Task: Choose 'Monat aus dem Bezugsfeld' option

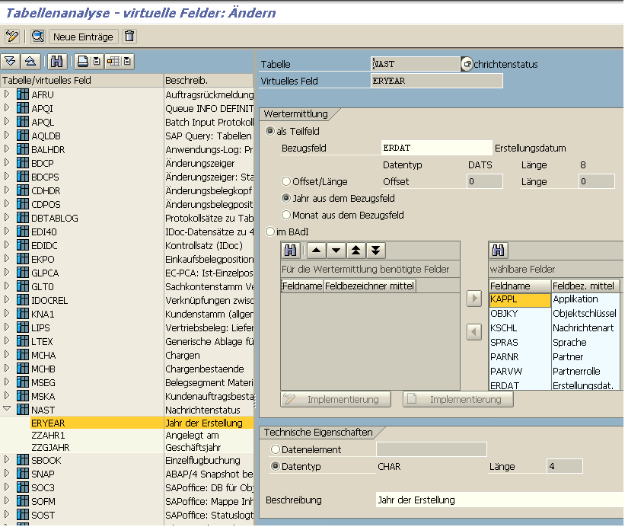Action: tap(286, 215)
